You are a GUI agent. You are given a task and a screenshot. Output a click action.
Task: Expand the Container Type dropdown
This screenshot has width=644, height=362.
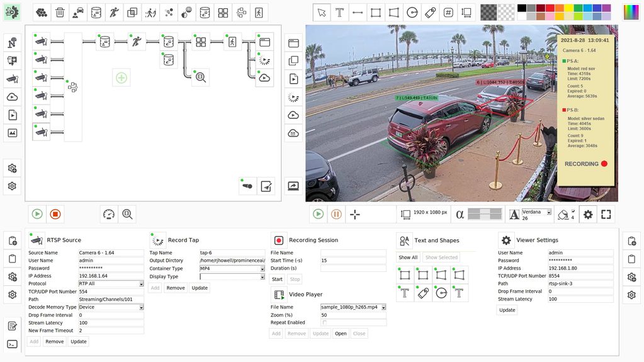coord(262,269)
